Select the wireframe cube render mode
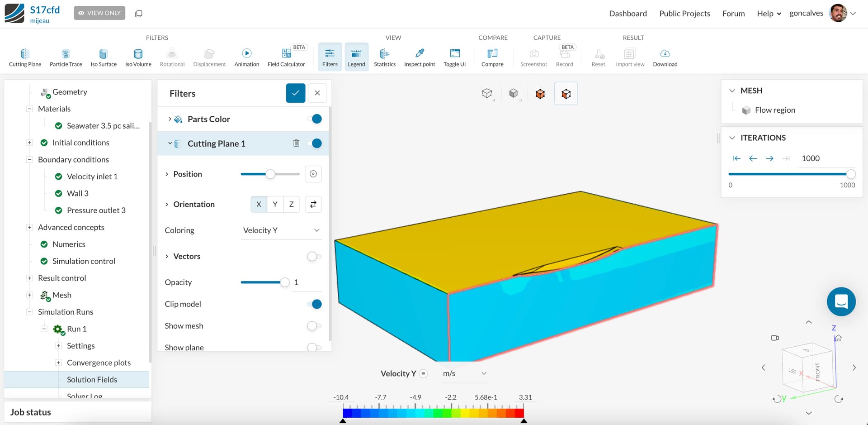Viewport: 868px width, 425px height. pyautogui.click(x=487, y=93)
